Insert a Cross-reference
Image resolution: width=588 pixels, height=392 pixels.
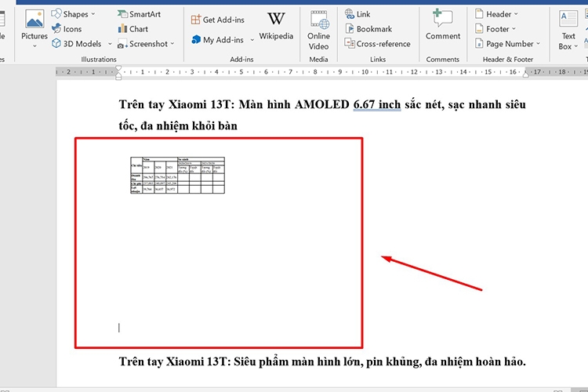click(x=377, y=44)
